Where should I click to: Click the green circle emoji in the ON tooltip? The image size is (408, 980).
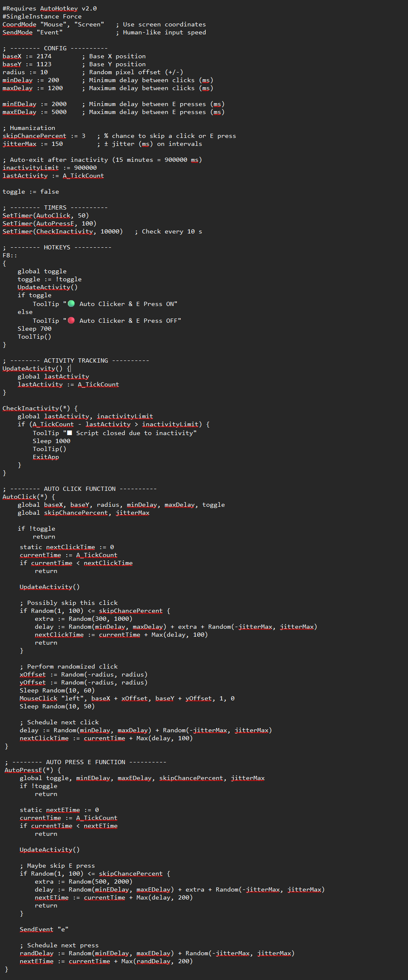(71, 303)
